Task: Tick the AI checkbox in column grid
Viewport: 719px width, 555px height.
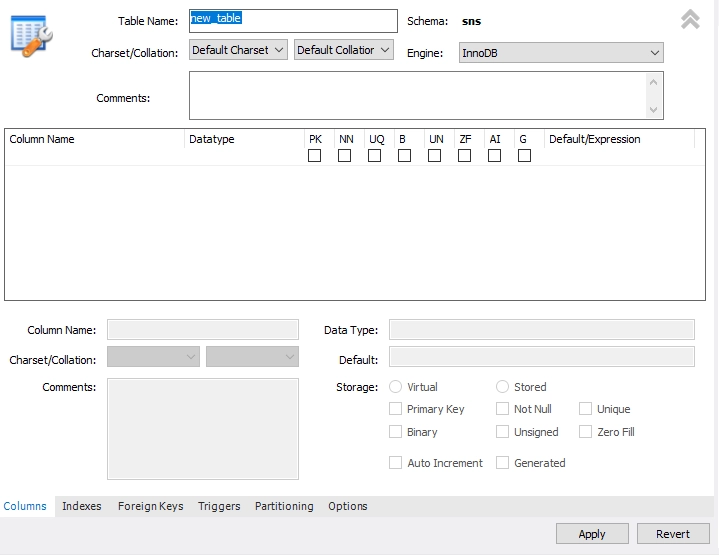Action: click(494, 155)
